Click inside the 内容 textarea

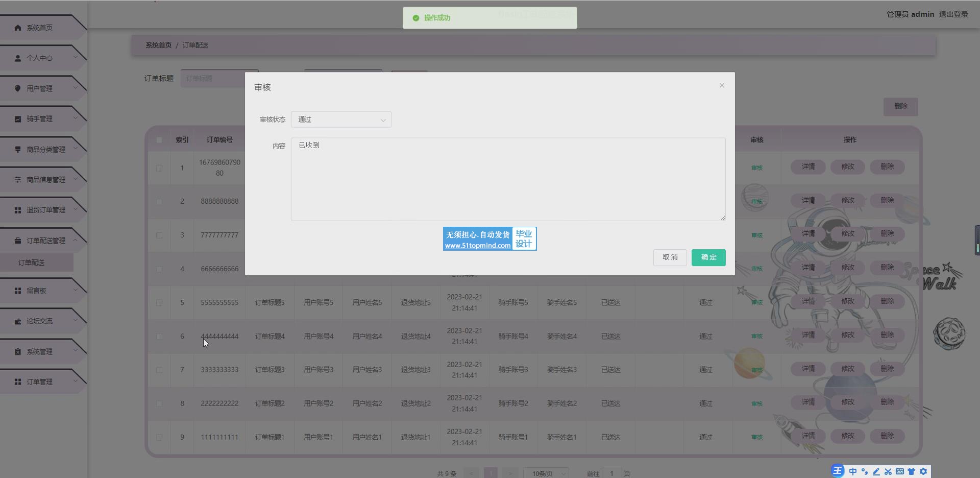(x=508, y=179)
